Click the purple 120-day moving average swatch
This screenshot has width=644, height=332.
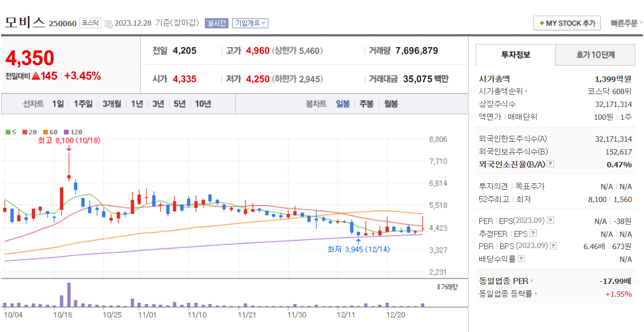[67, 132]
